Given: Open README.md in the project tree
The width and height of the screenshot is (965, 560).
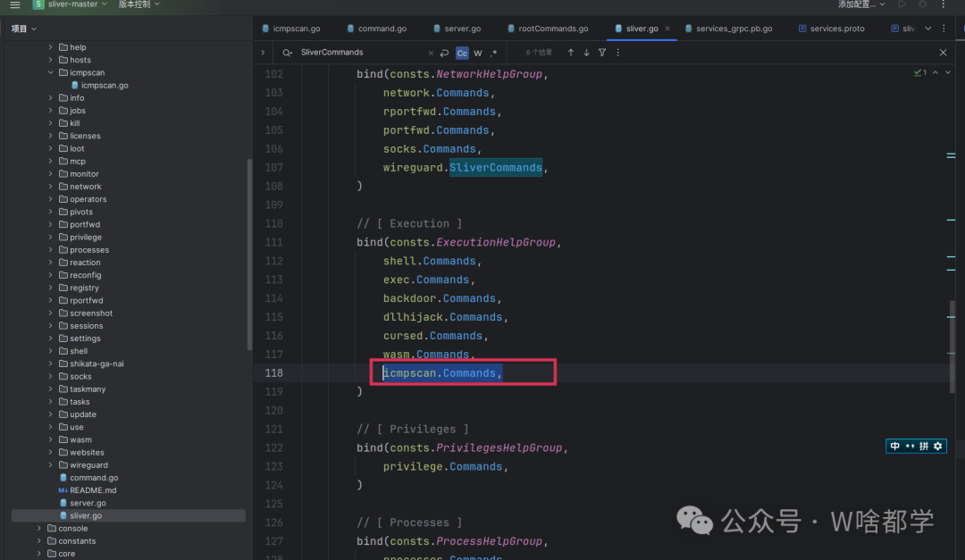Looking at the screenshot, I should 93,490.
